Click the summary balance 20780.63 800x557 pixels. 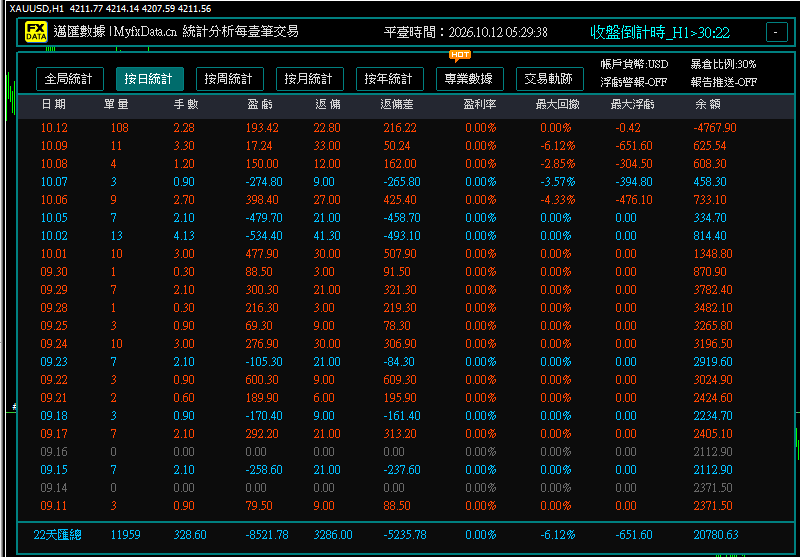(716, 535)
